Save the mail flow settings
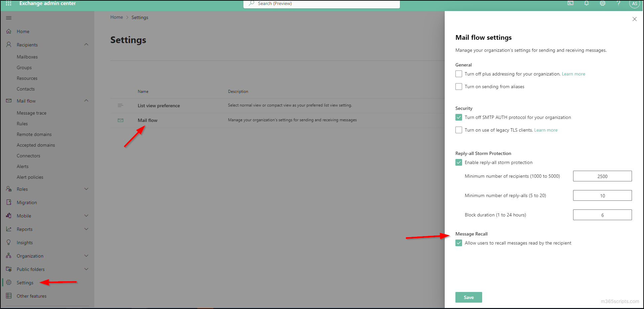The image size is (644, 309). coord(468,297)
